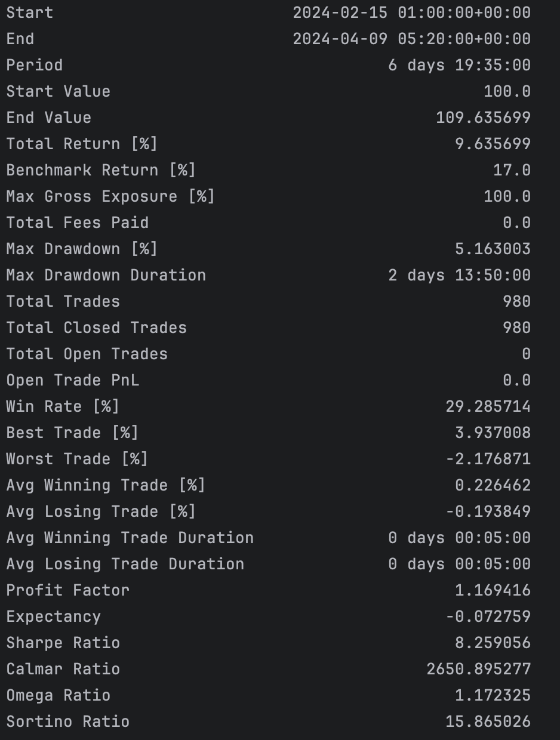
Task: Click the Sortino Ratio value 15.865026
Action: coord(488,721)
